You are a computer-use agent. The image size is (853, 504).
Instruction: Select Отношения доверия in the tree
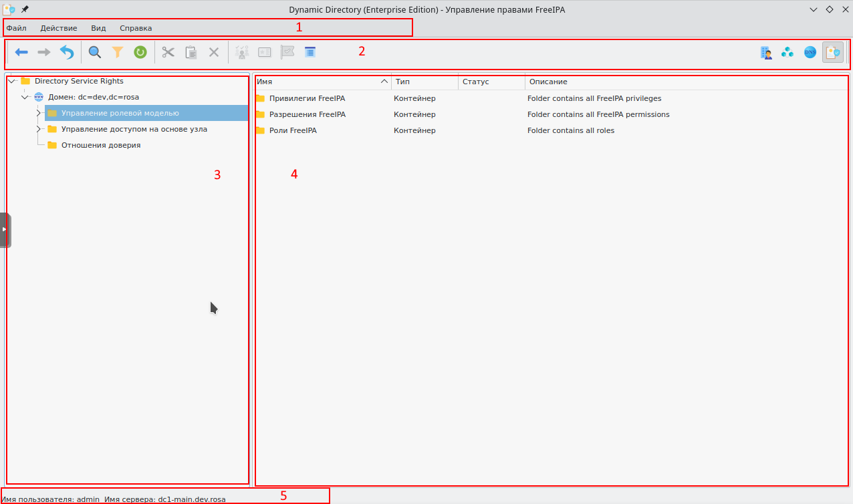coord(100,145)
